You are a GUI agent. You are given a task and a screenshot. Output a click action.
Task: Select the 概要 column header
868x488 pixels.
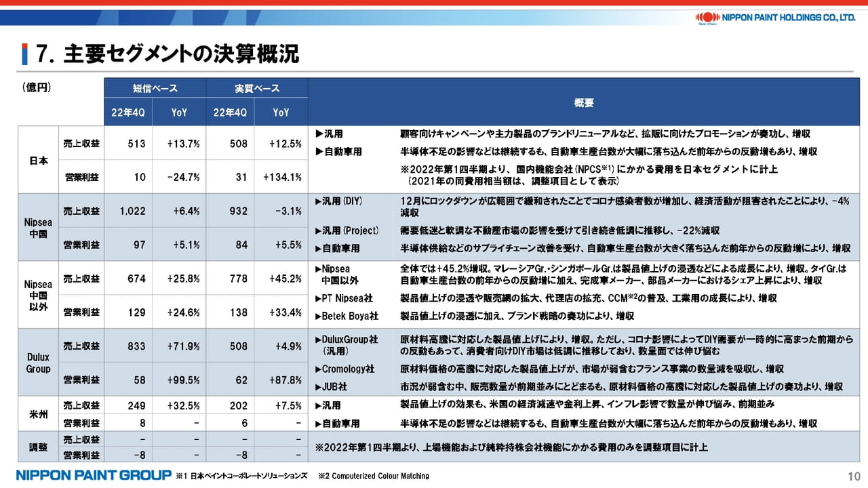click(x=584, y=102)
